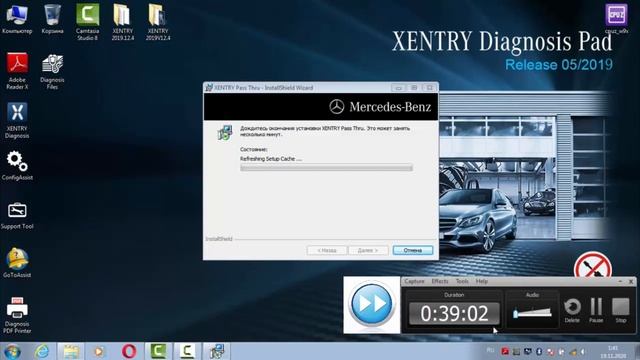640x360 pixels.
Task: Open the Opera browser taskbar icon
Action: (x=129, y=351)
